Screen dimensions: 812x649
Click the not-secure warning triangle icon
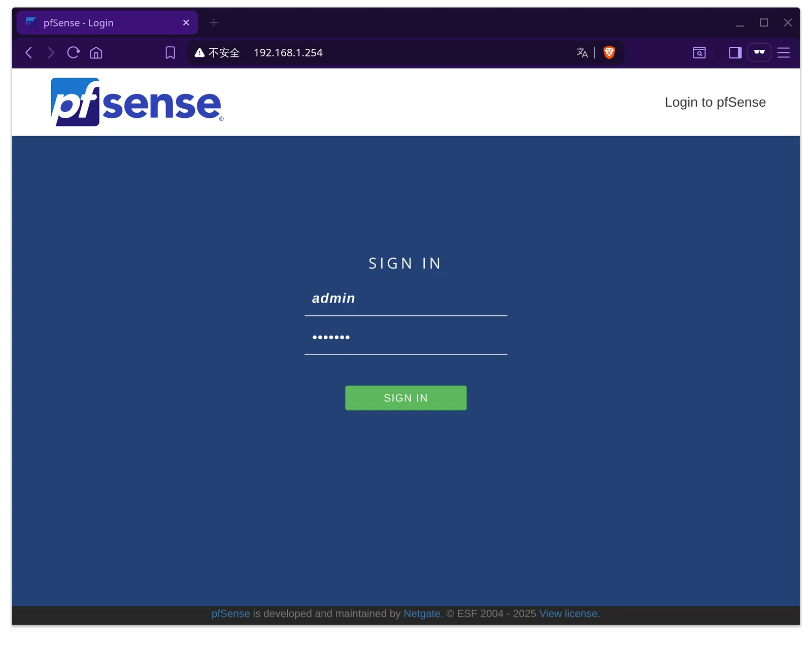point(199,53)
